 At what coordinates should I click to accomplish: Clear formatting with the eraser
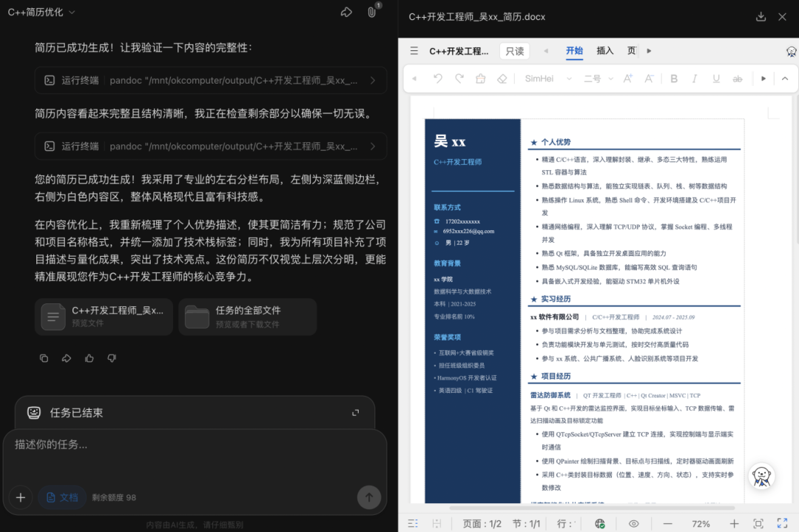pyautogui.click(x=502, y=78)
